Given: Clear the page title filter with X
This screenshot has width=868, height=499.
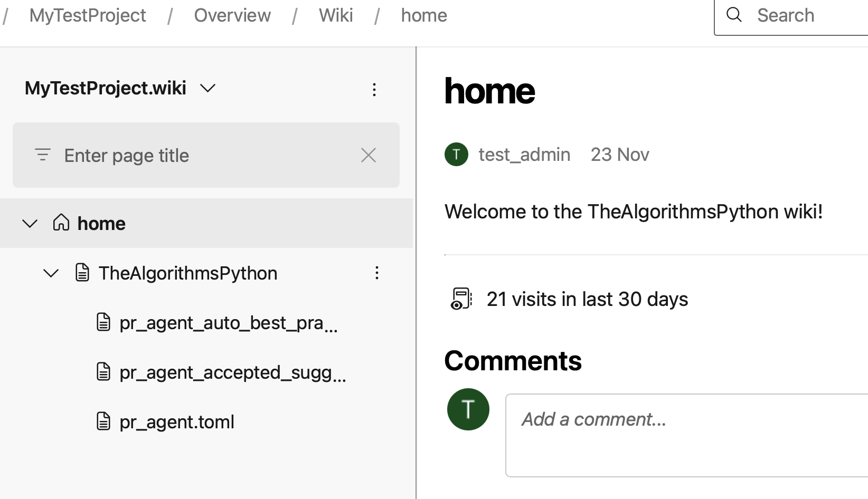Looking at the screenshot, I should 368,155.
